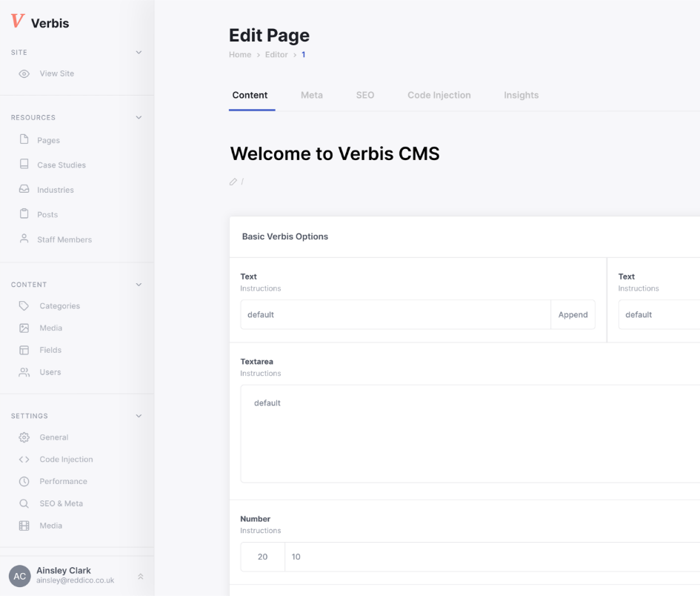Click the Ainsley Clark name
700x596 pixels.
64,571
